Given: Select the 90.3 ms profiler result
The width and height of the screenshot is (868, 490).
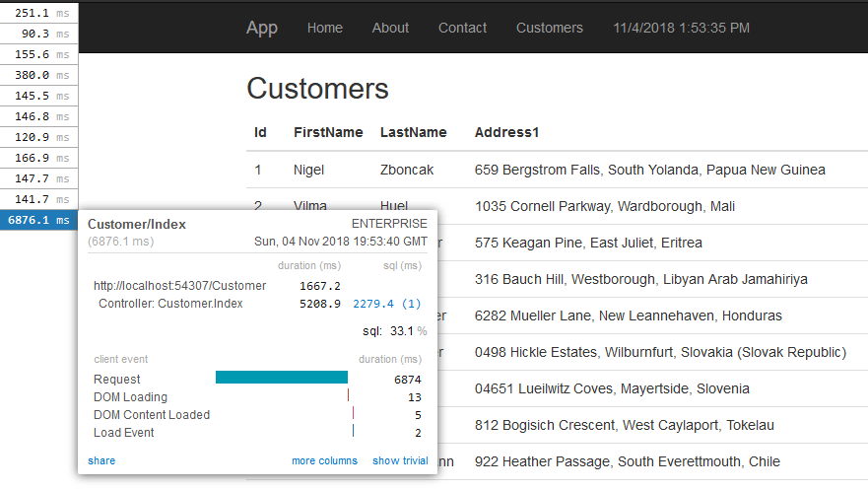Looking at the screenshot, I should (38, 34).
